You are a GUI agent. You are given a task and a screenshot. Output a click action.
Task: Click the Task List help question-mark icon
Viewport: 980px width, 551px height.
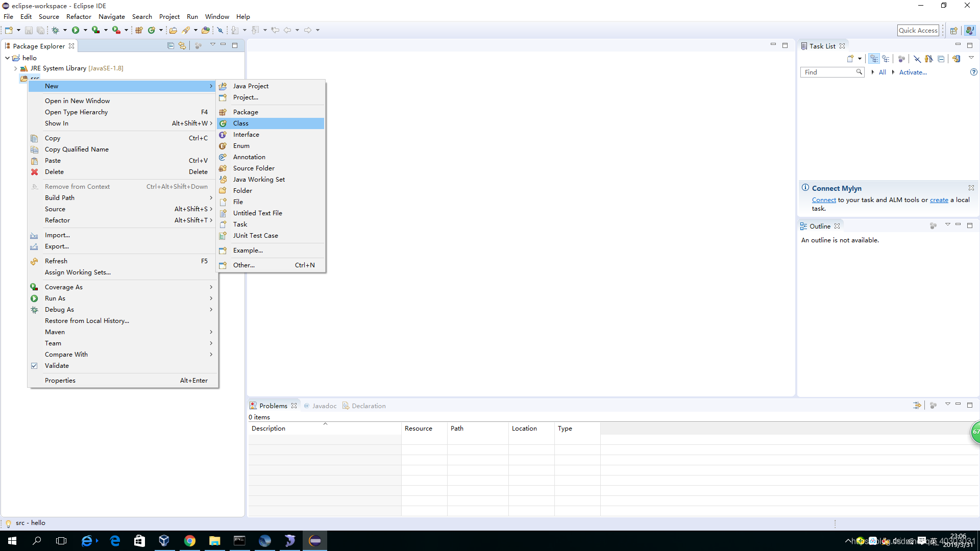tap(973, 72)
